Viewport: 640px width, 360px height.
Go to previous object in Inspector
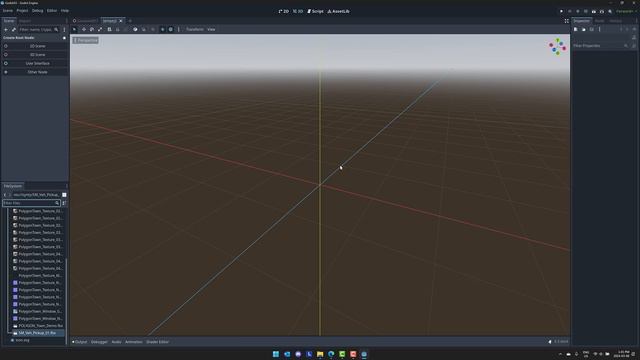coord(621,29)
